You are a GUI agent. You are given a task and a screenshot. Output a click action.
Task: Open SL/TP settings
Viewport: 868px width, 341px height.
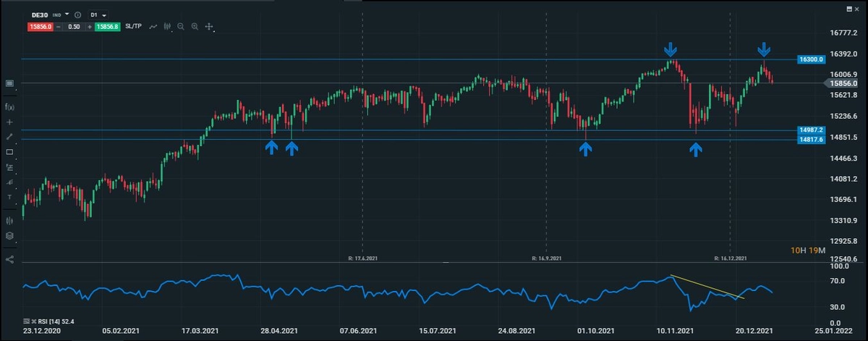point(133,27)
